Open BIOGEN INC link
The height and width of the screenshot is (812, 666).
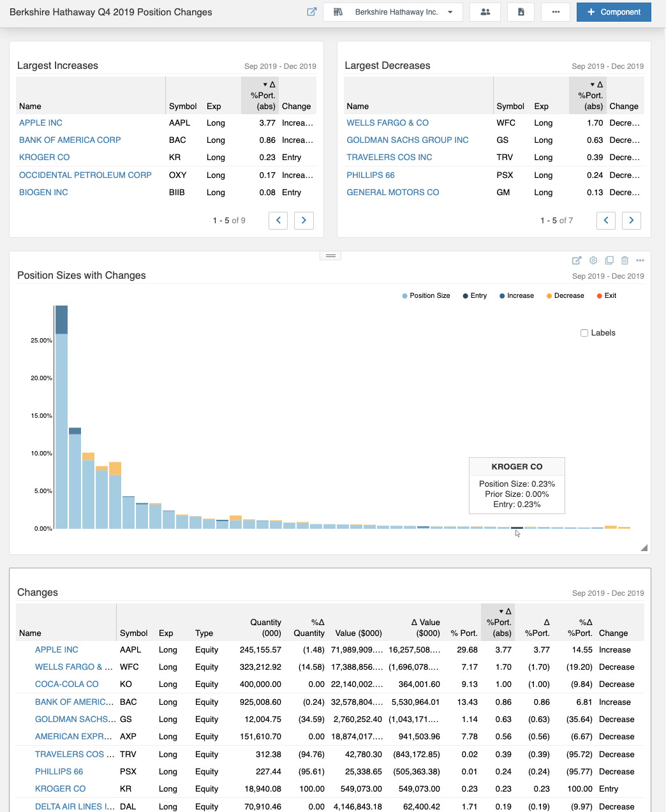43,193
